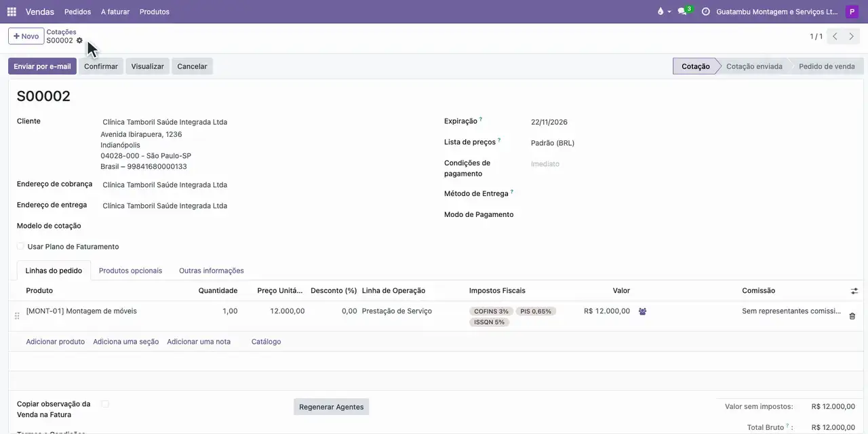Go to next record arrow

pyautogui.click(x=852, y=37)
